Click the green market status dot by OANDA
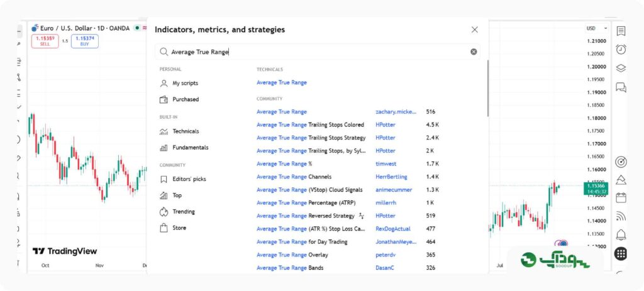 tap(137, 28)
